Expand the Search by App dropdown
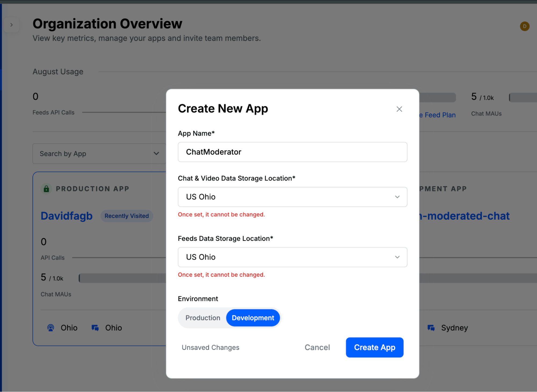Viewport: 537px width, 392px height. (x=99, y=154)
